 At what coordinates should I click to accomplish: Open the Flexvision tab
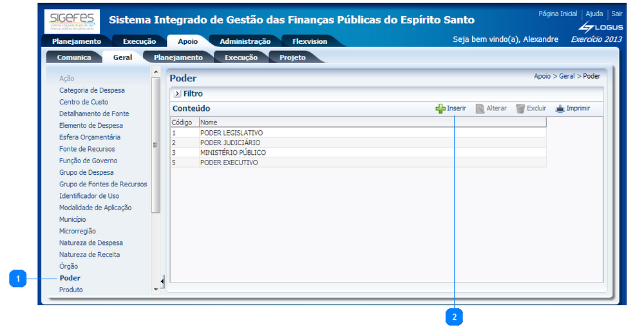pyautogui.click(x=310, y=41)
